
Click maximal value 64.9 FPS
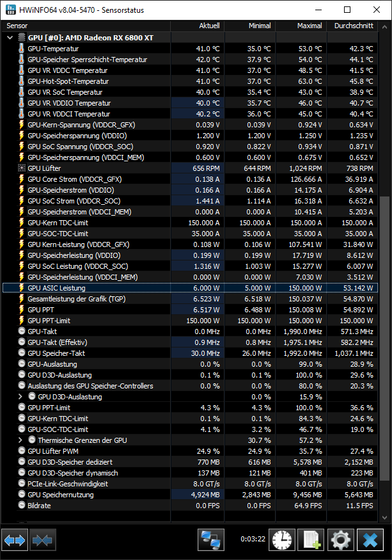pos(308,506)
